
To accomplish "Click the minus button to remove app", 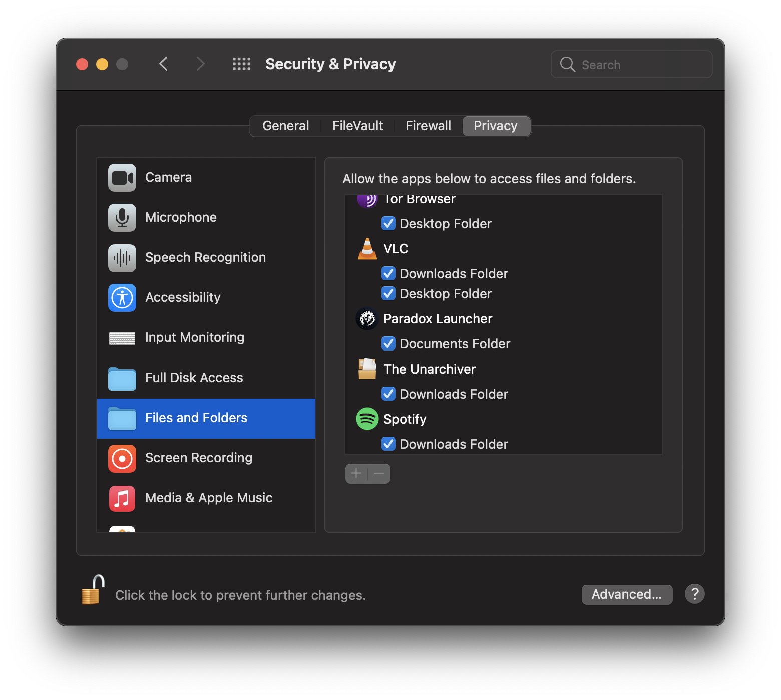I will [379, 474].
